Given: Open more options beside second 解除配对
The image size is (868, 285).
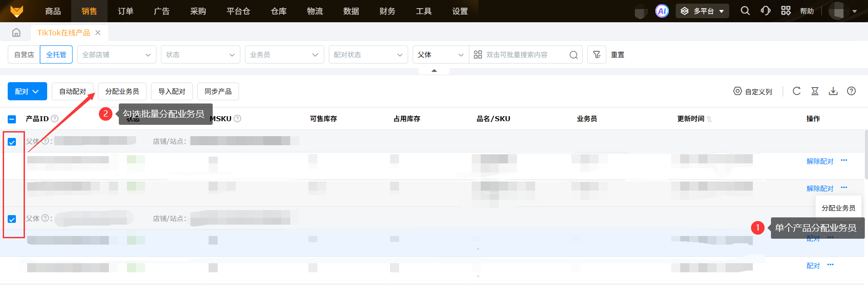Looking at the screenshot, I should [844, 187].
